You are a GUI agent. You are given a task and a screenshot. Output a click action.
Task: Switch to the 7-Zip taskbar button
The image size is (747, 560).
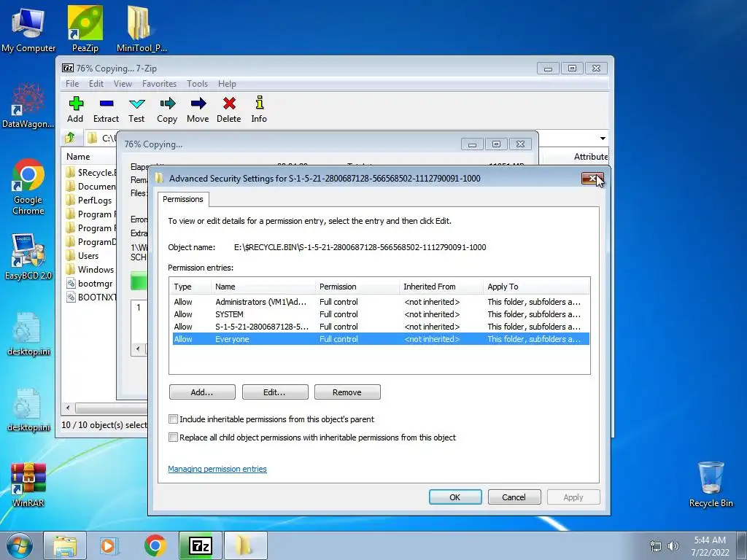tap(201, 545)
